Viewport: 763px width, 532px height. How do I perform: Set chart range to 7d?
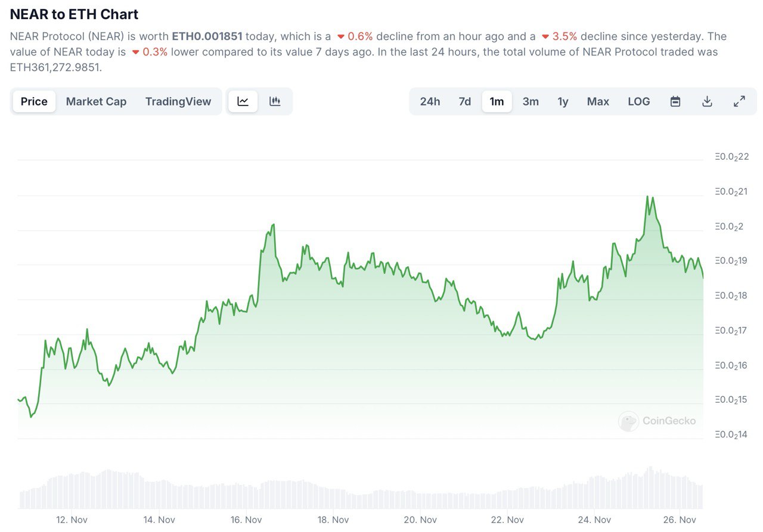(x=465, y=101)
